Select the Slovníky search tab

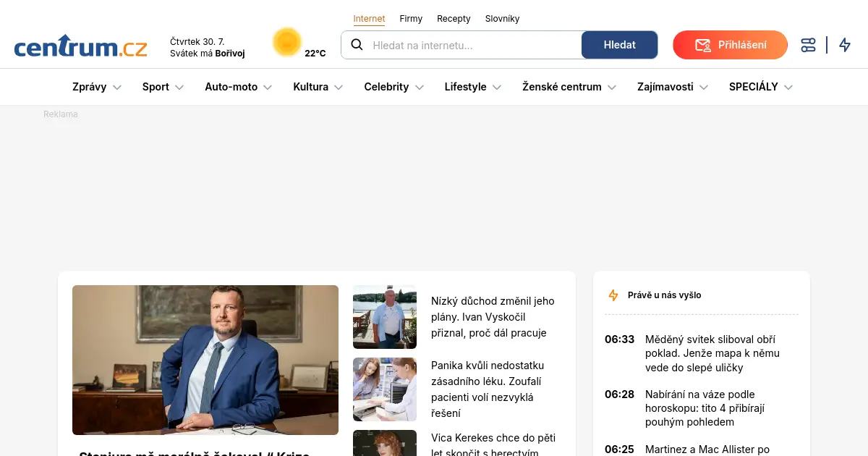pyautogui.click(x=502, y=19)
